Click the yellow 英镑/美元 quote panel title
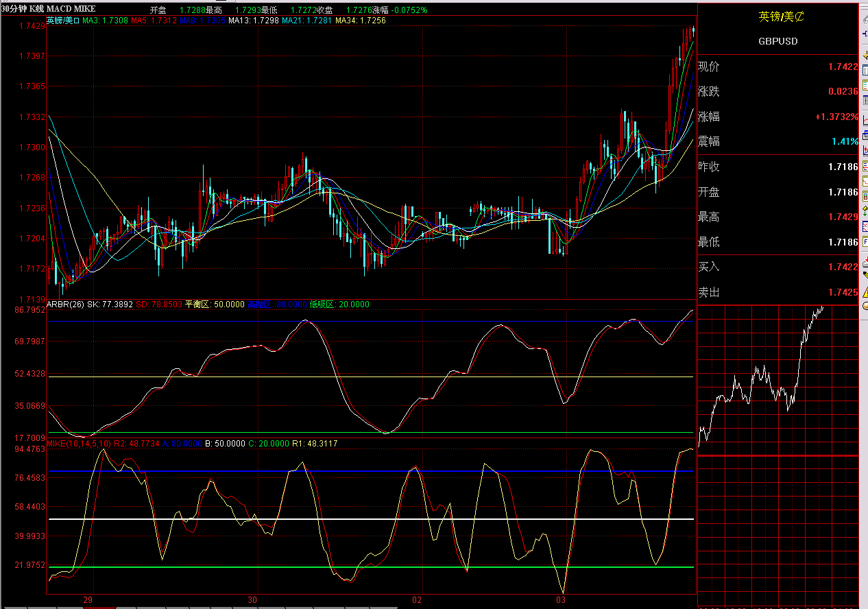This screenshot has width=868, height=609. click(x=781, y=17)
